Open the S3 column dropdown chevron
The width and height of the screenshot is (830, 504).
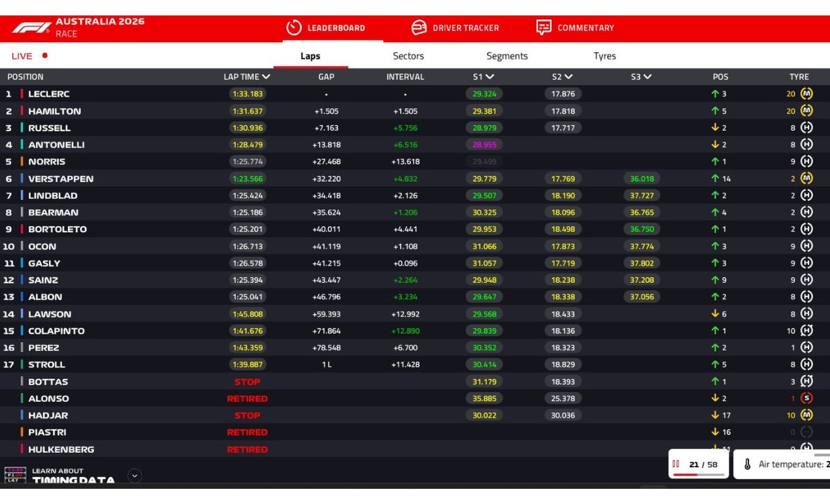coord(647,77)
